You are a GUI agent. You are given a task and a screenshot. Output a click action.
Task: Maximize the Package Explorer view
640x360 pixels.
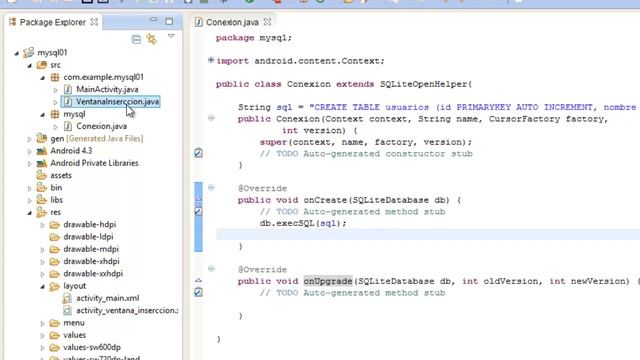pyautogui.click(x=169, y=21)
